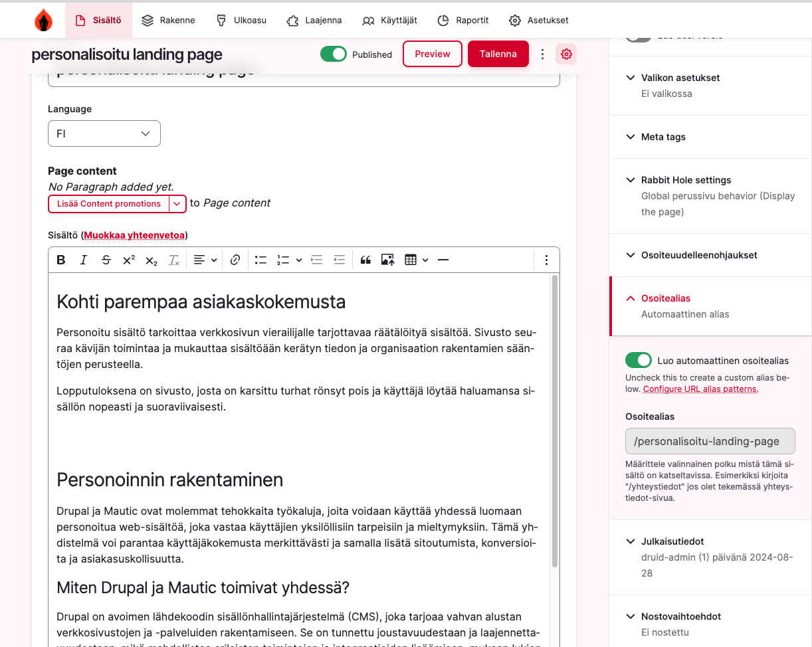Screen dimensions: 812x647
Task: Click the page title personalisoitu landing page
Action: (127, 54)
